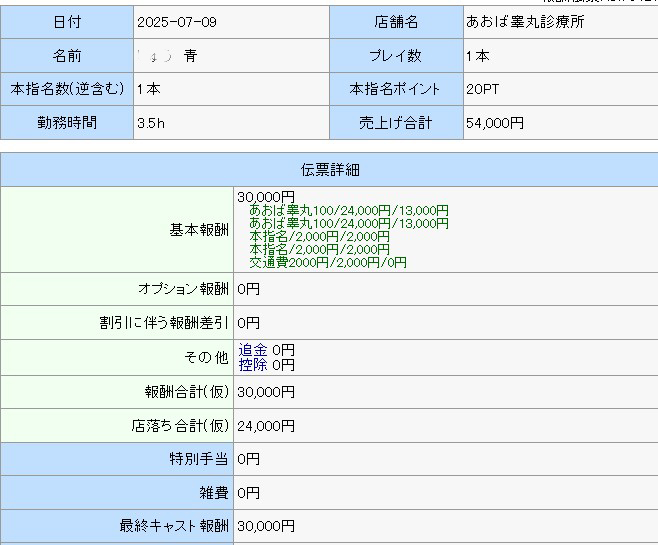Click the 本指名数(逆含む) label
This screenshot has height=545, width=658.
coord(67,89)
